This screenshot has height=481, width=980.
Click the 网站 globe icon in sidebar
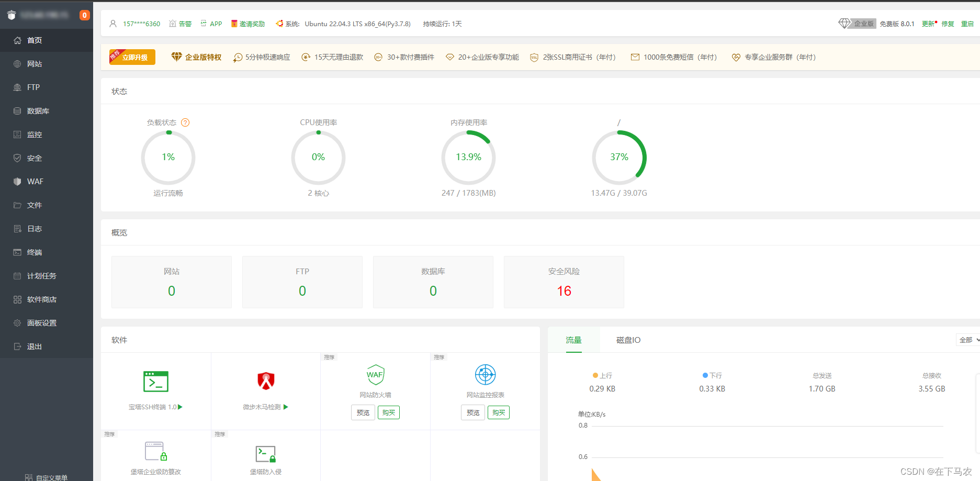point(17,64)
